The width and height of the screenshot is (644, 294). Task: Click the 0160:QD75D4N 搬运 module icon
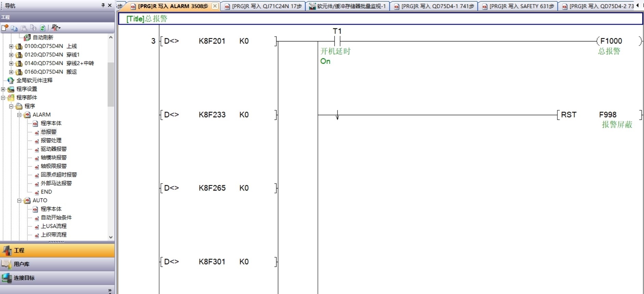tap(19, 72)
